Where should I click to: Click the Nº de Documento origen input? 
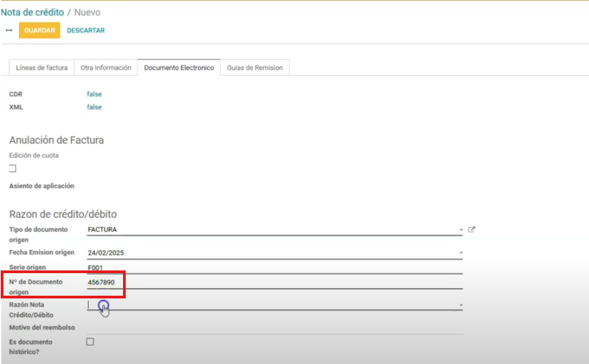tap(273, 282)
